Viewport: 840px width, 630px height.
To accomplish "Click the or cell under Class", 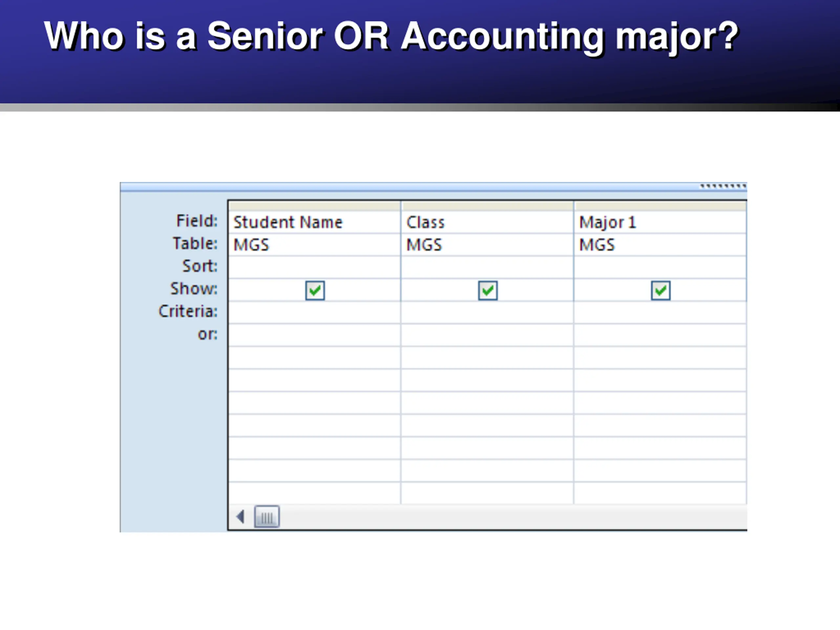I will [487, 335].
